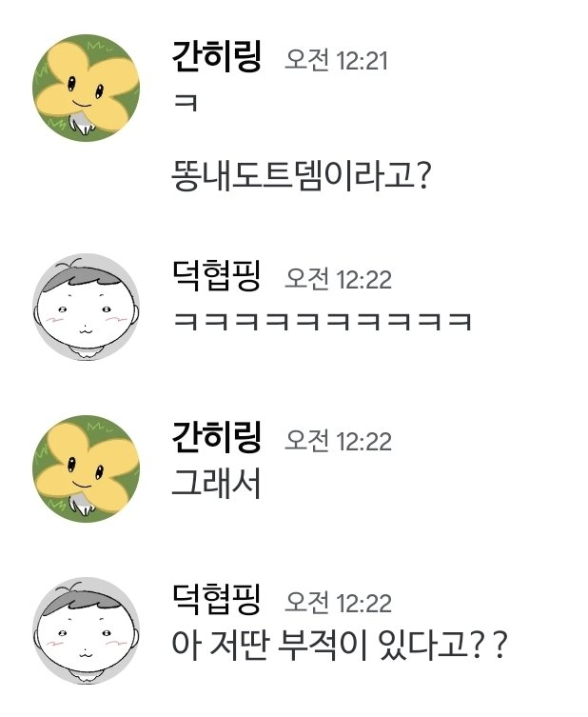Viewport: 588px width, 717px height.
Task: Click the 오전 12:22 timestamp above the 그래서 message
Action: pyautogui.click(x=338, y=440)
